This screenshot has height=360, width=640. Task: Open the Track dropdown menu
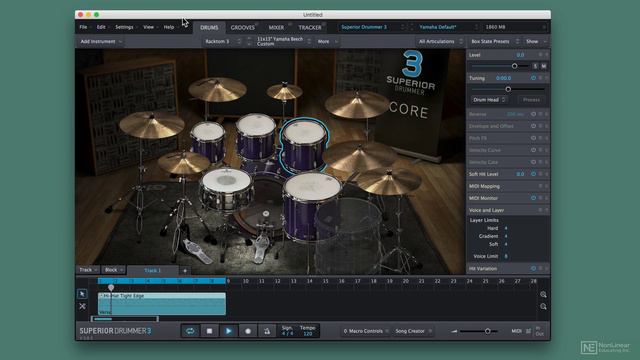click(88, 270)
